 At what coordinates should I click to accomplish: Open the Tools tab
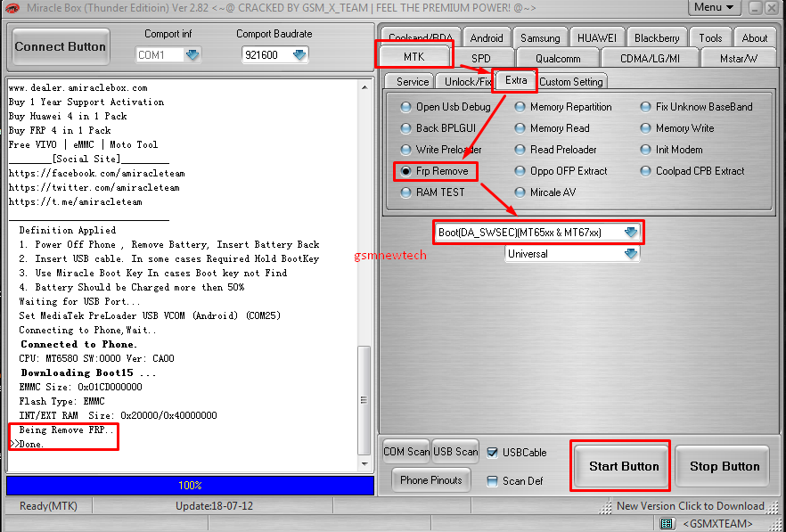coord(710,38)
